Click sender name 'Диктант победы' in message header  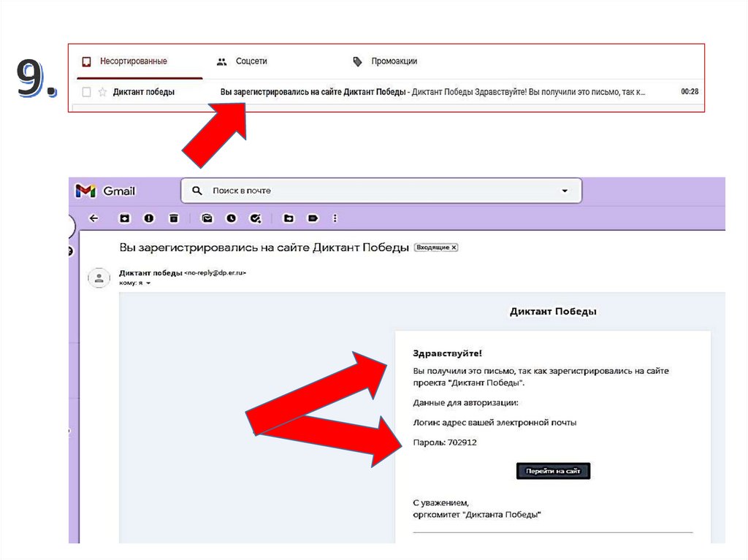pyautogui.click(x=150, y=273)
